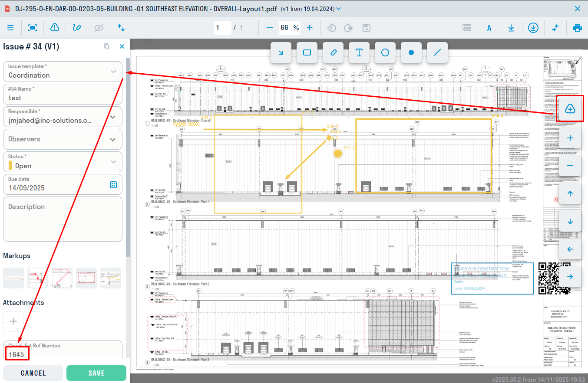Viewport: 588px width, 383px height.
Task: Click the text 'A' icon in toolbar
Action: [489, 28]
